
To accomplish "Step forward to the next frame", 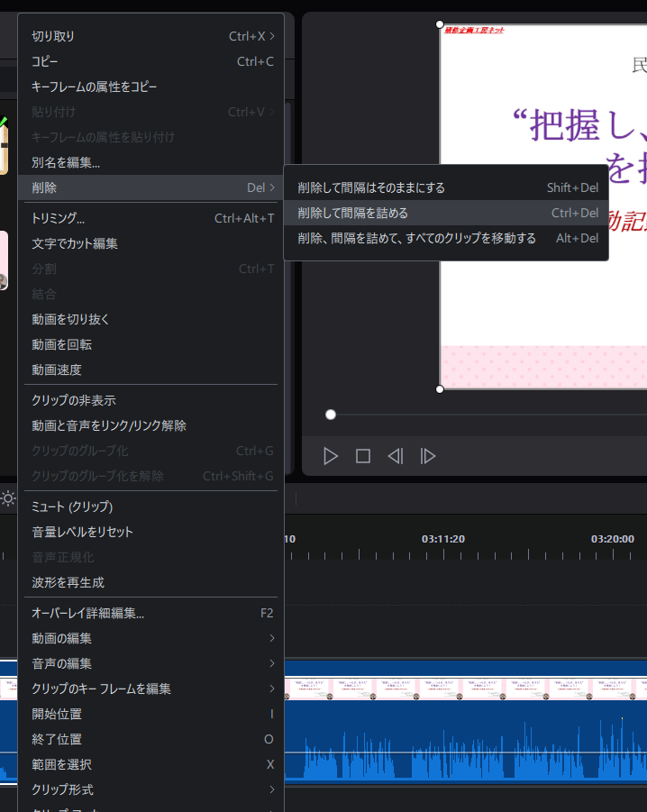I will (x=428, y=456).
